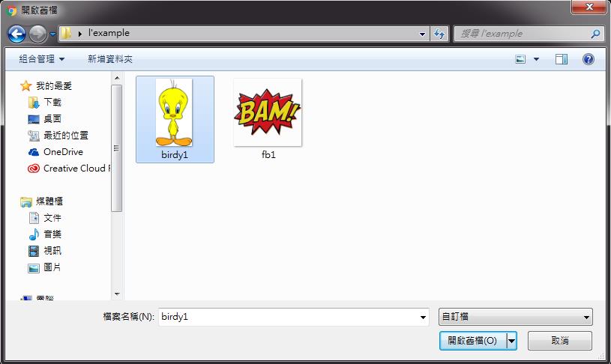Open the 圖片 library
Viewport: 611px width, 364px height.
pos(52,267)
